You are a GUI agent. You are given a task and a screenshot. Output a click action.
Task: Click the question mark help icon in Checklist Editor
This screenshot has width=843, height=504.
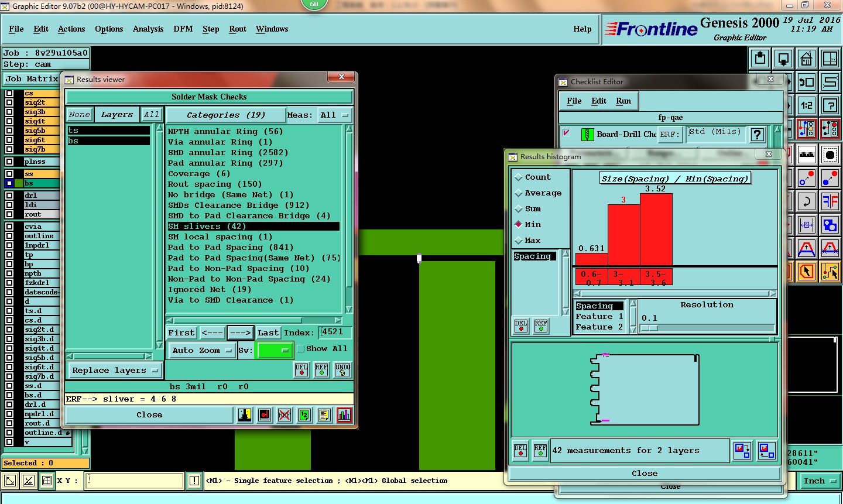[x=757, y=135]
